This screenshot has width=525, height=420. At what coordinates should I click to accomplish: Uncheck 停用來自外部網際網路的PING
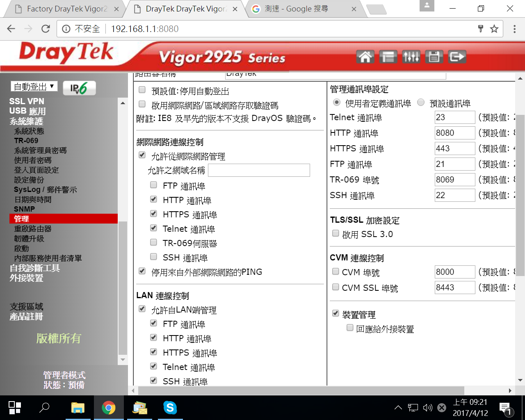tap(142, 271)
